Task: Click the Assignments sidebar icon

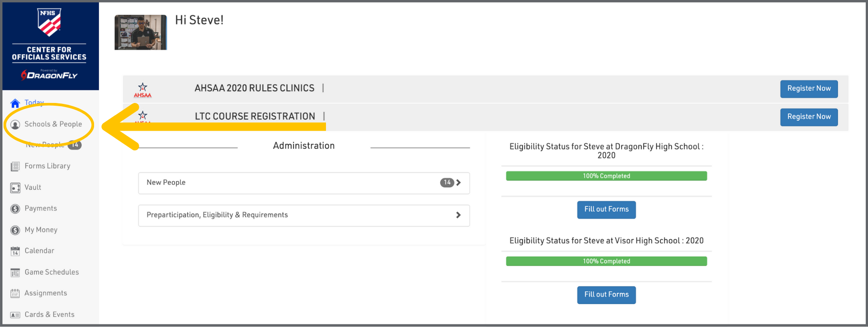Action: pyautogui.click(x=15, y=294)
